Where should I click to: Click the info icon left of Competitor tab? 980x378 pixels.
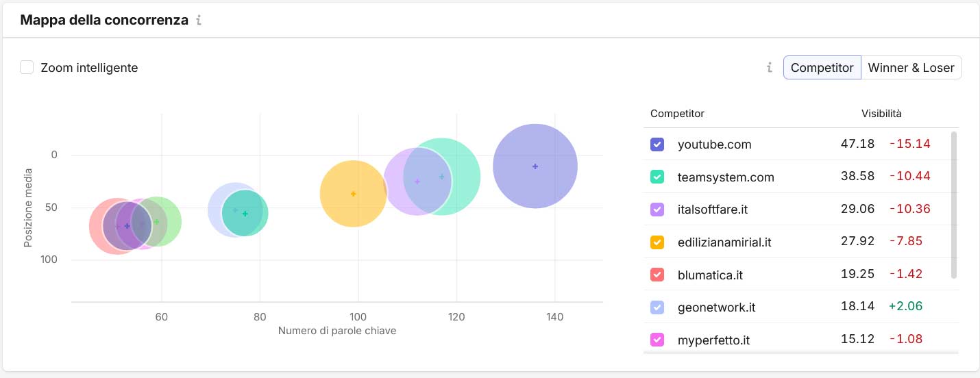(770, 68)
